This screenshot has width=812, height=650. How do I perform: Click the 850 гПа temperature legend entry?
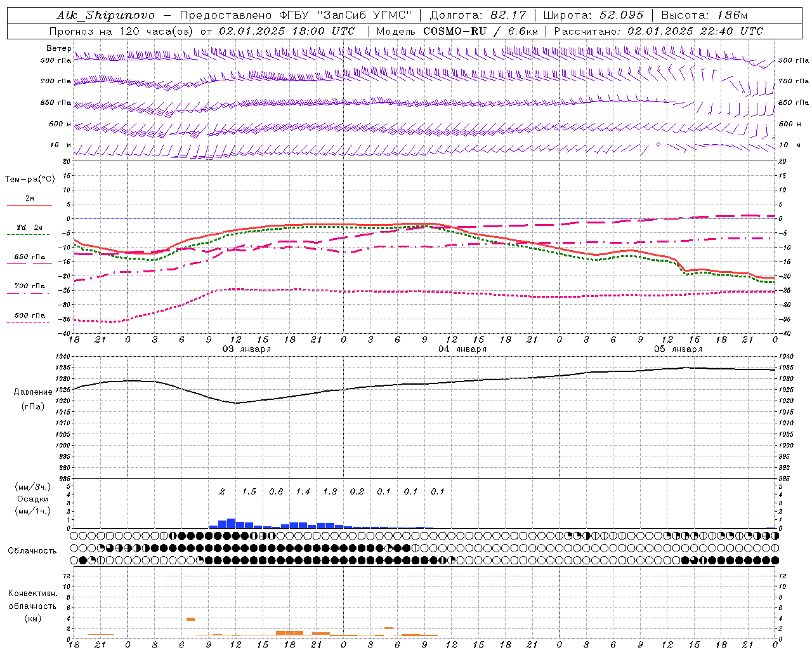coord(30,257)
